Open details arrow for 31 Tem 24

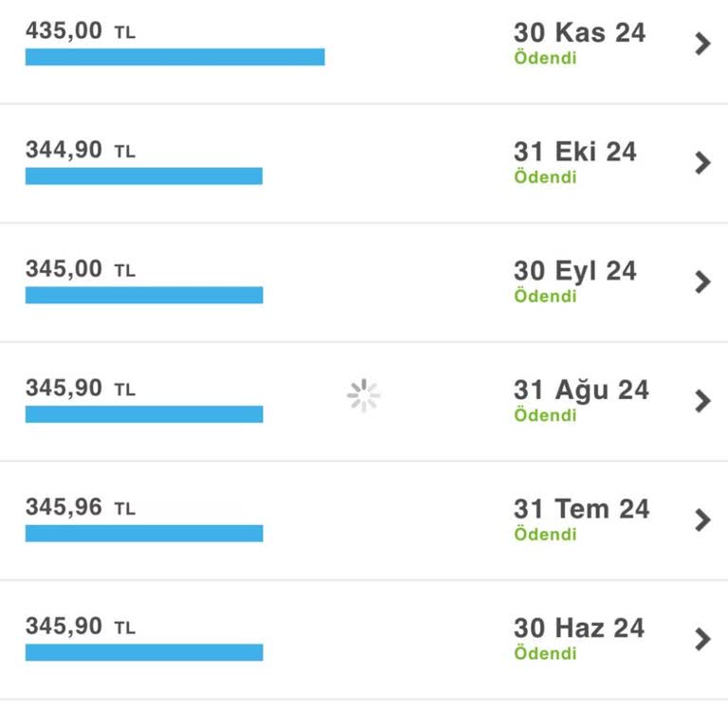(x=702, y=519)
